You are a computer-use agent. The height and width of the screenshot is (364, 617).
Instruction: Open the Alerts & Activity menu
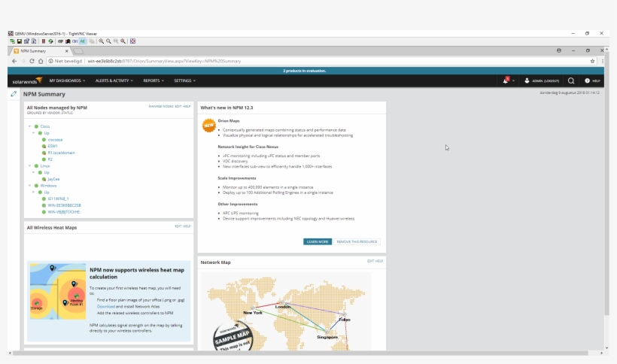pos(114,80)
